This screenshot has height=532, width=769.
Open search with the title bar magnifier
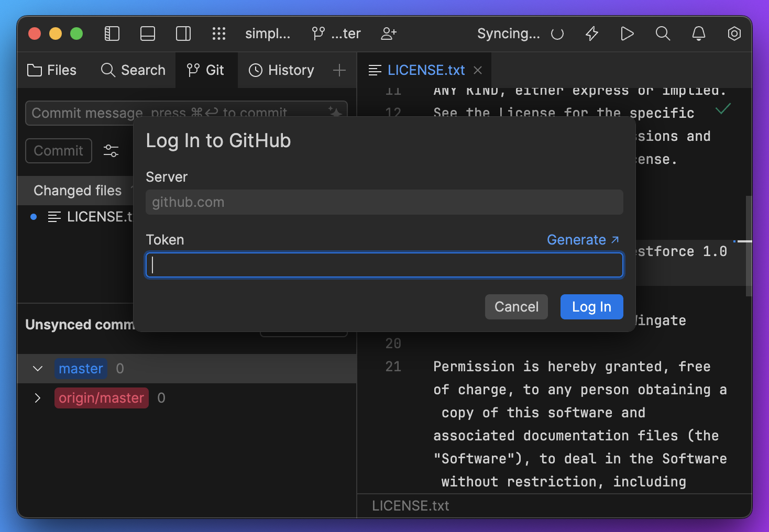[x=663, y=34]
